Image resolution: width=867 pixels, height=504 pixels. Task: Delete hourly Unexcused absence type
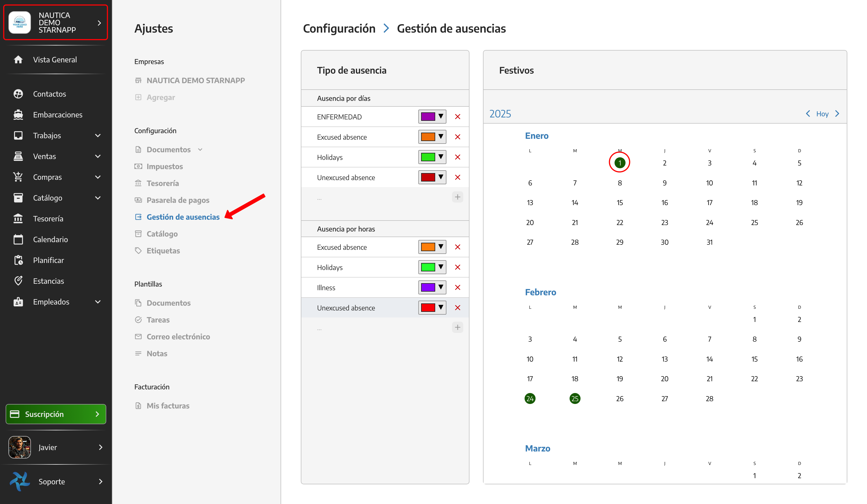point(458,308)
